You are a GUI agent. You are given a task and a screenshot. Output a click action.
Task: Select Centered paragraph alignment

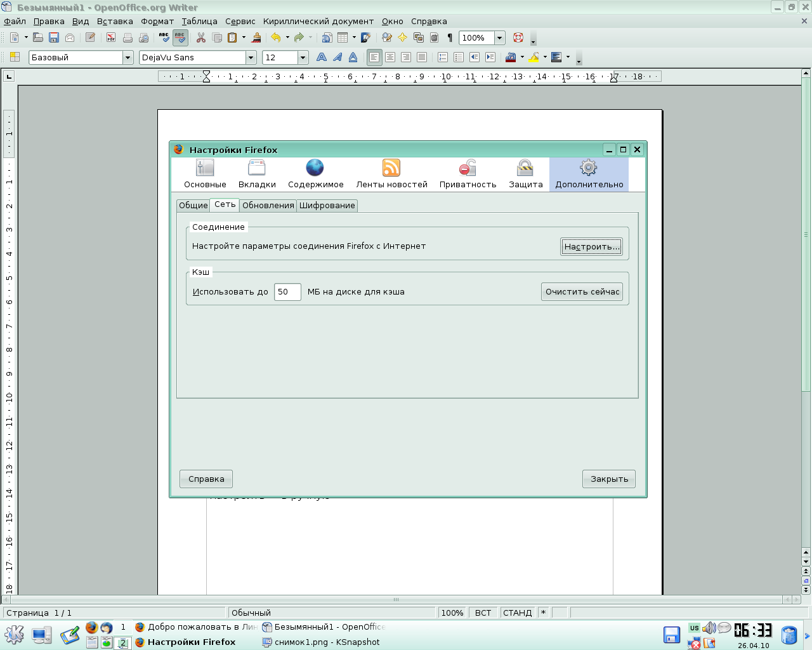(390, 57)
